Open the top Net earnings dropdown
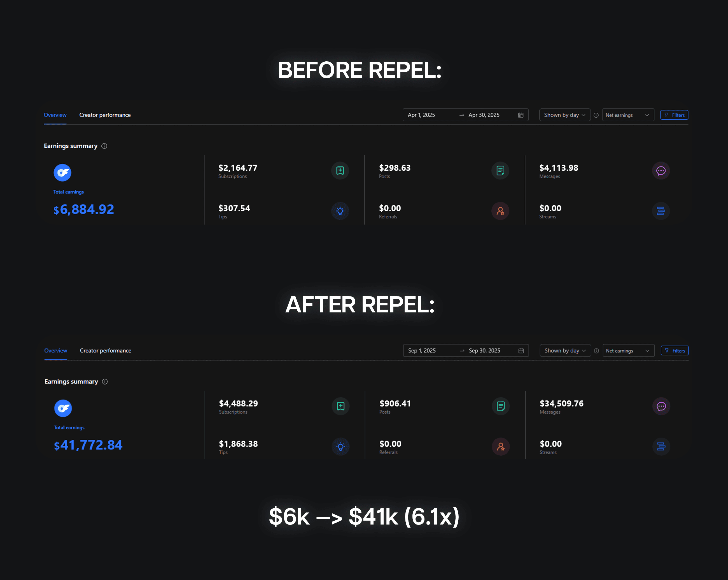Screen dimensions: 728x580 point(628,115)
